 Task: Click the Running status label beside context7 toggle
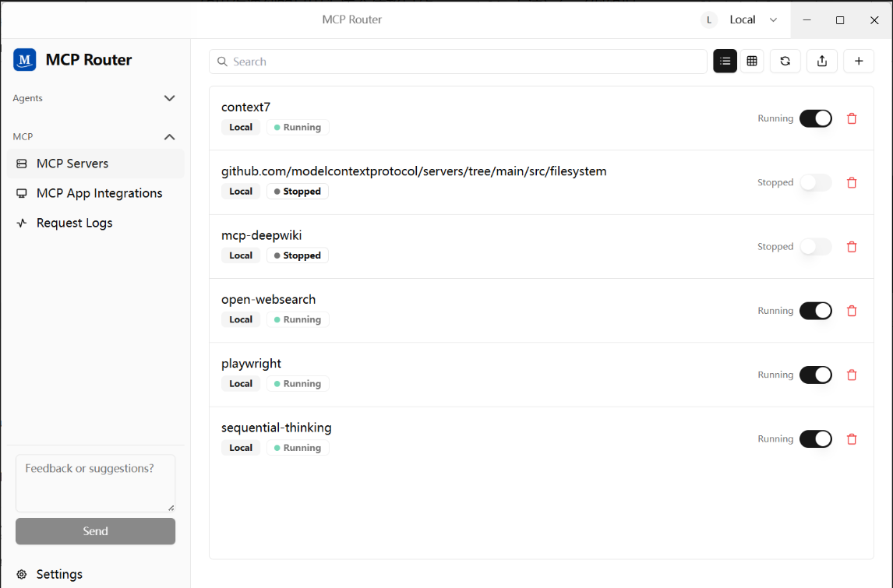775,118
